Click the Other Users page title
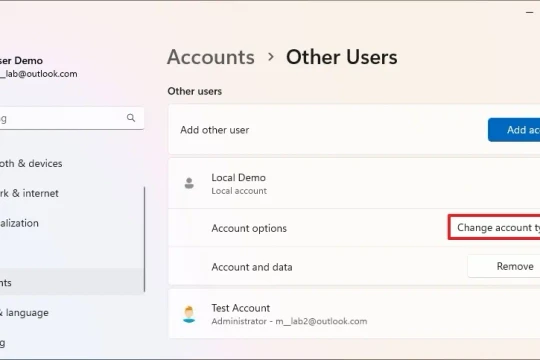The width and height of the screenshot is (540, 360). point(342,57)
